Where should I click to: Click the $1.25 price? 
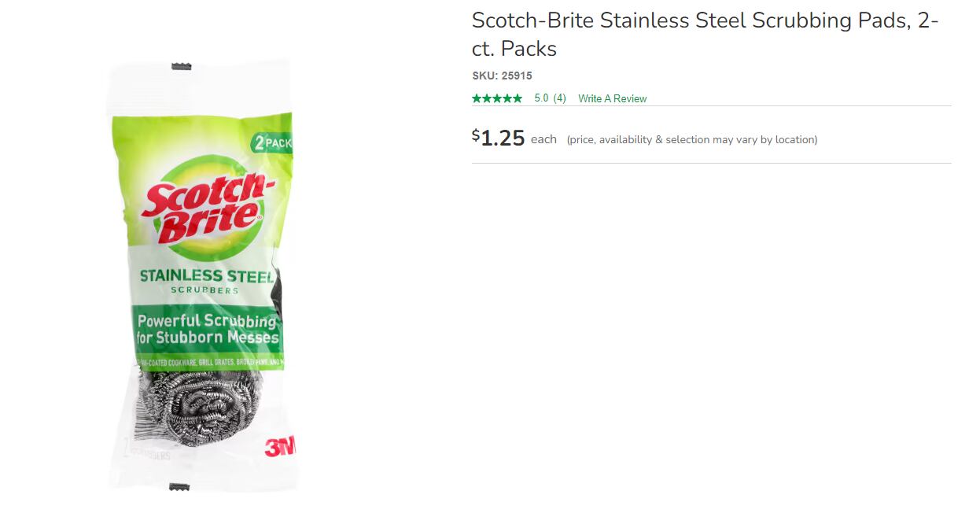click(498, 137)
